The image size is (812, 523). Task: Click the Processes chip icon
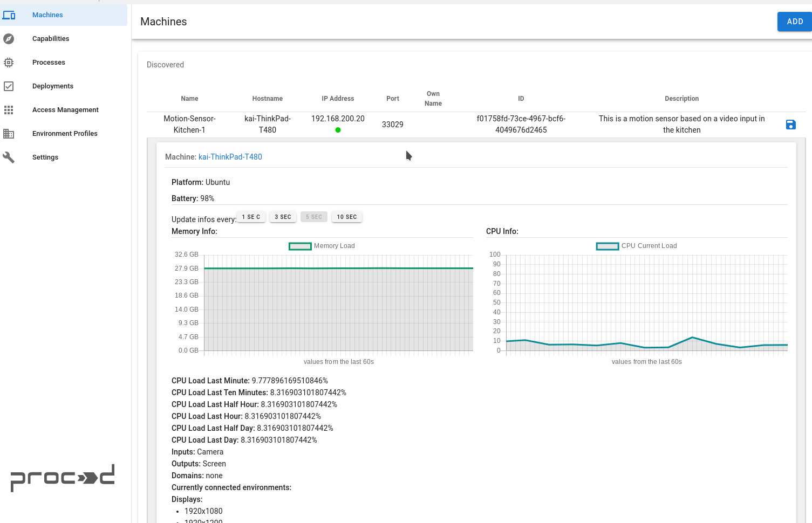(x=9, y=63)
